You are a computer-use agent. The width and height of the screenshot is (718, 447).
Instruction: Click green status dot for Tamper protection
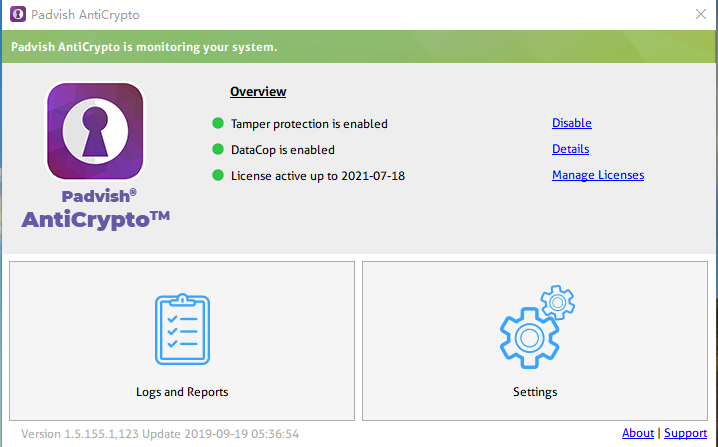coord(218,123)
